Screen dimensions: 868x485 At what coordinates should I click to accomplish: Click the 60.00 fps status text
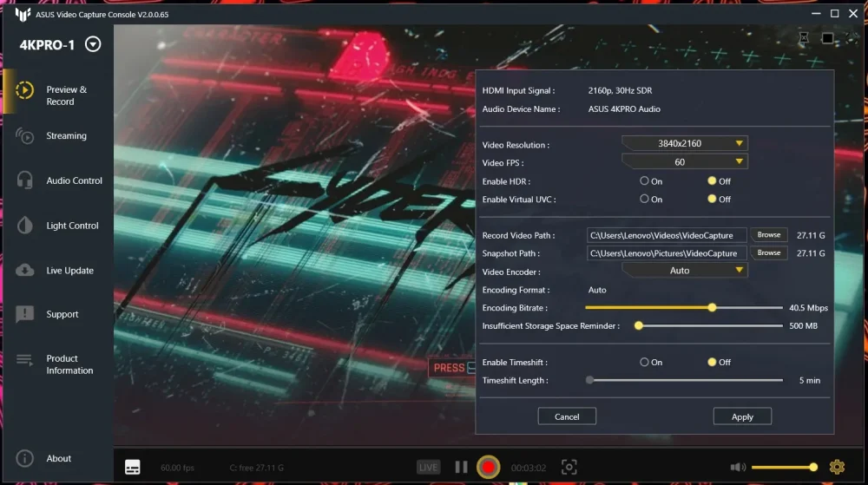click(177, 468)
